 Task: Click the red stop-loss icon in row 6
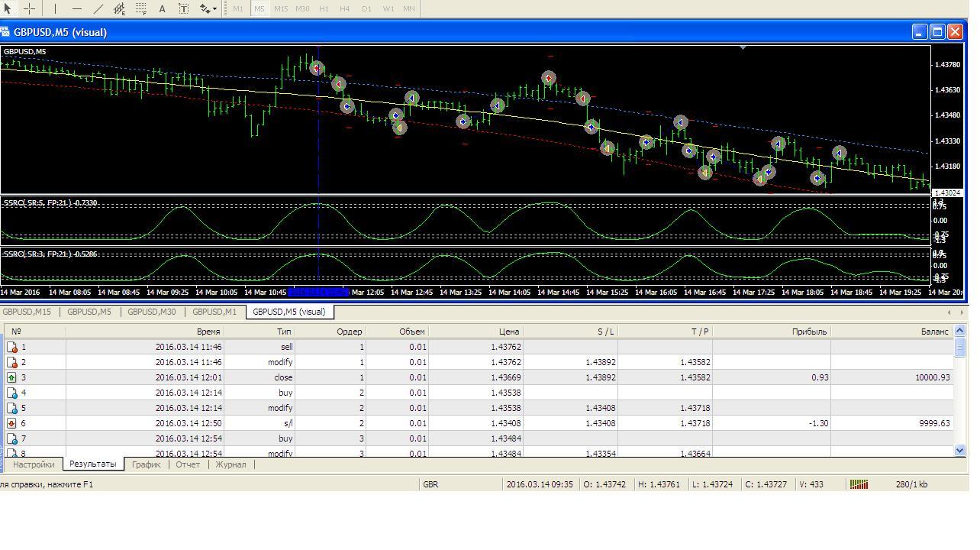click(x=12, y=423)
